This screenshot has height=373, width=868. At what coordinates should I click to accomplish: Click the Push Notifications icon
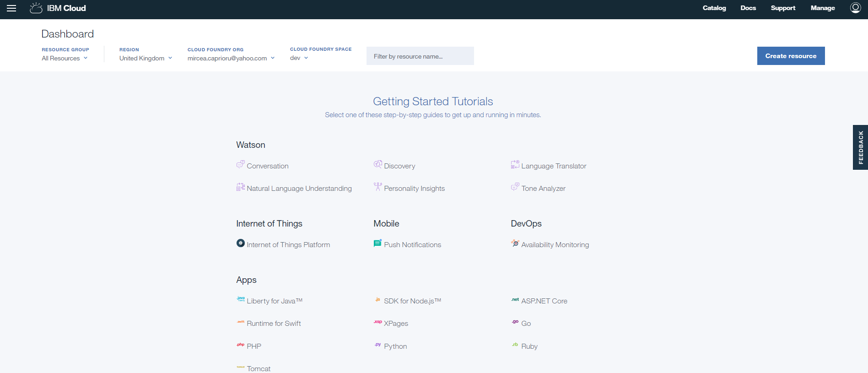coord(378,243)
